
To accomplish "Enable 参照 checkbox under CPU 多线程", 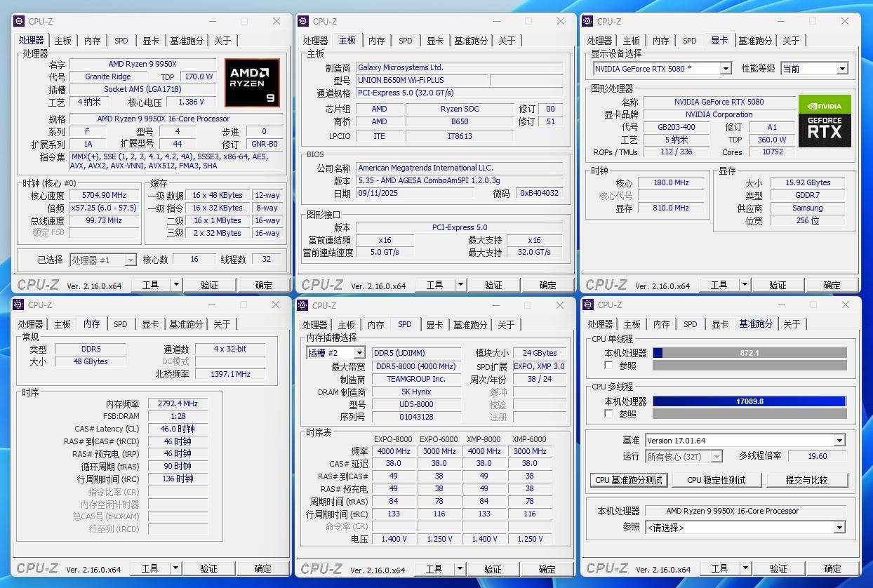I will coord(608,414).
